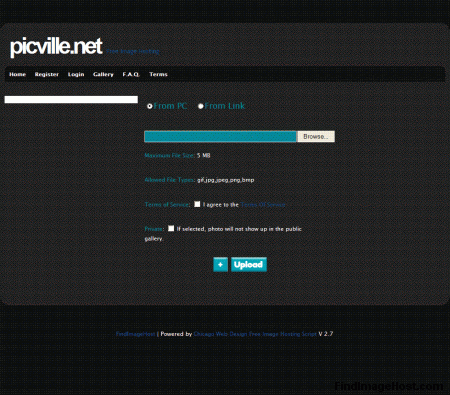Open the Gallery menu item
This screenshot has height=395, width=450.
[103, 74]
